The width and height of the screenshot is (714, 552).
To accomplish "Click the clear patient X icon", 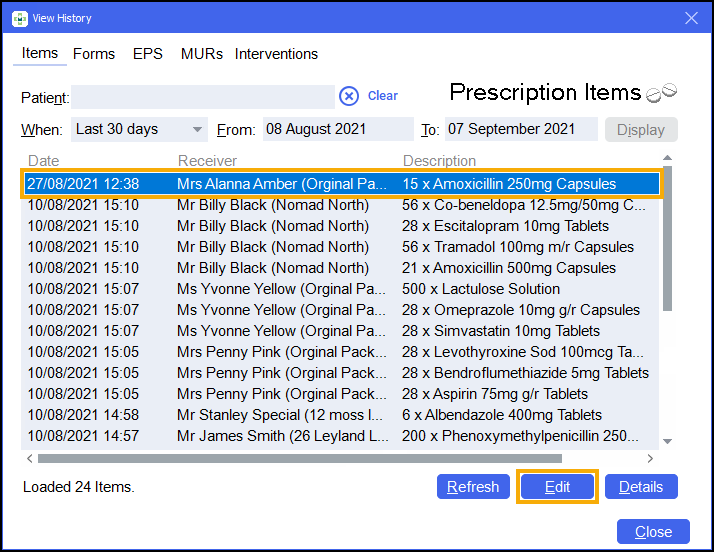I will click(x=348, y=96).
